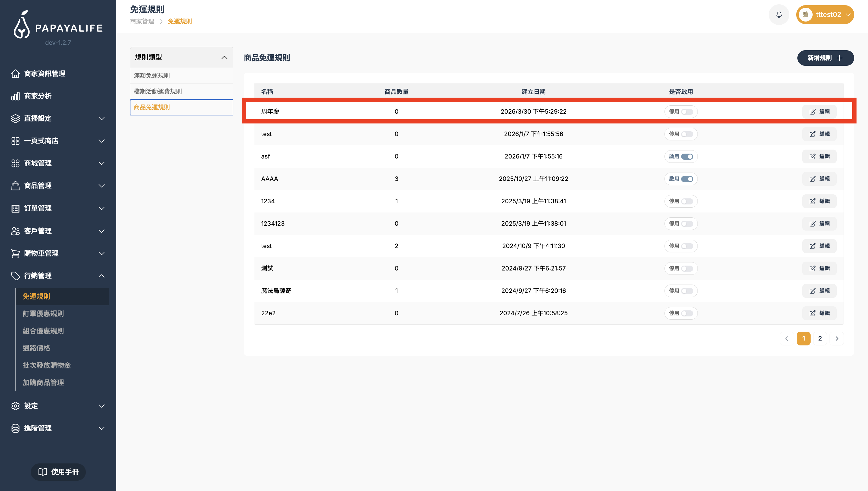Viewport: 868px width, 491px height.
Task: Open 訂單優惠規則 submenu item
Action: click(43, 314)
